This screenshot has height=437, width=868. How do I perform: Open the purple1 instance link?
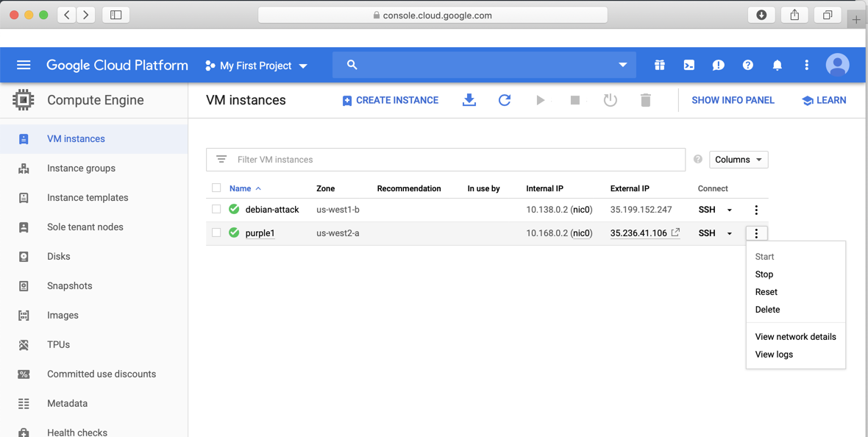coord(260,233)
